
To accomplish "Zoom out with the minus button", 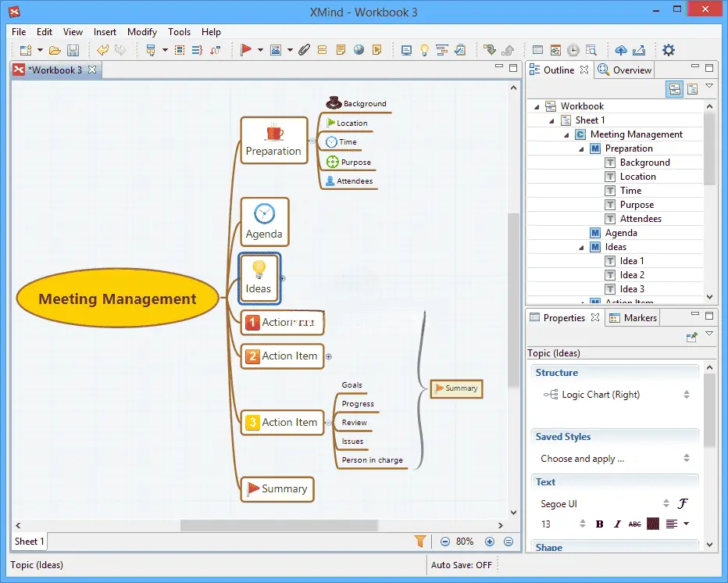I will pyautogui.click(x=444, y=542).
